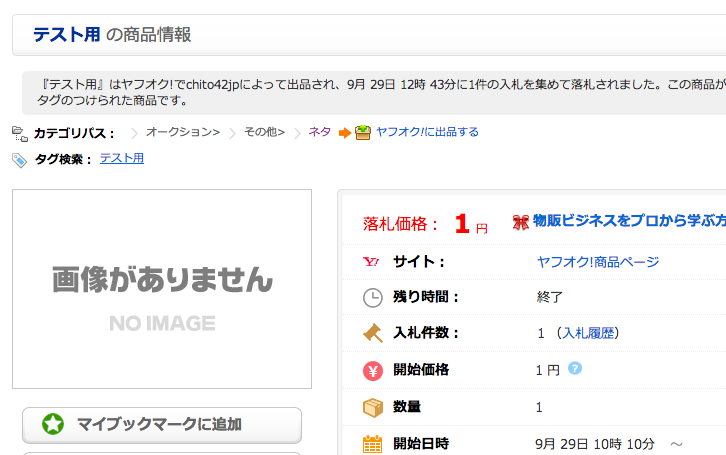Viewport: 726px width, 455px height.
Task: Open the ヤフオク!商品ページ link
Action: (597, 262)
